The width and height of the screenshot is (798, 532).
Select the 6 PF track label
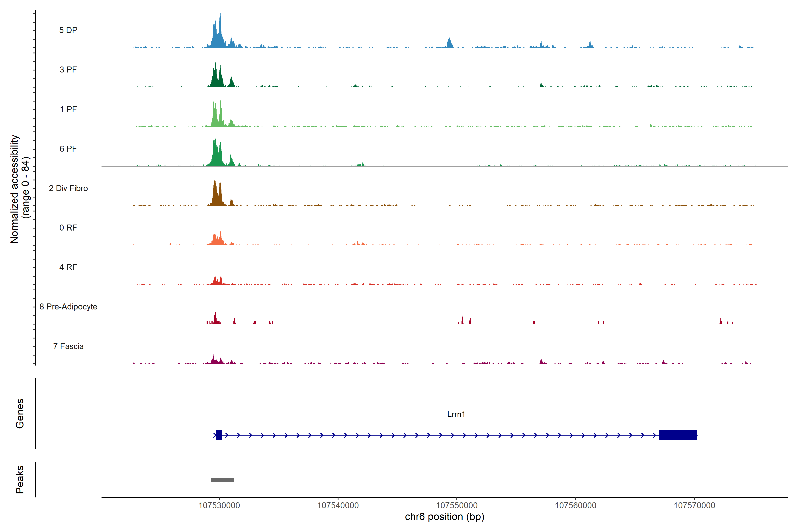point(68,149)
